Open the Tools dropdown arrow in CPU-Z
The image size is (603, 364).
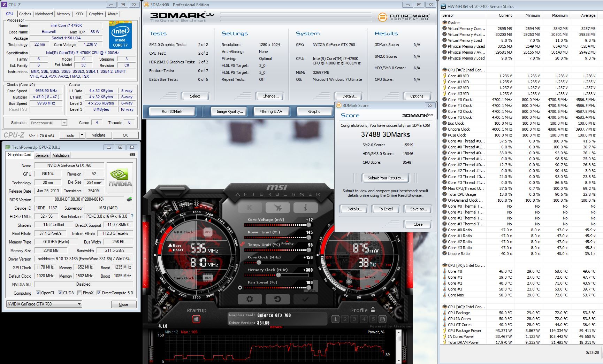[82, 135]
